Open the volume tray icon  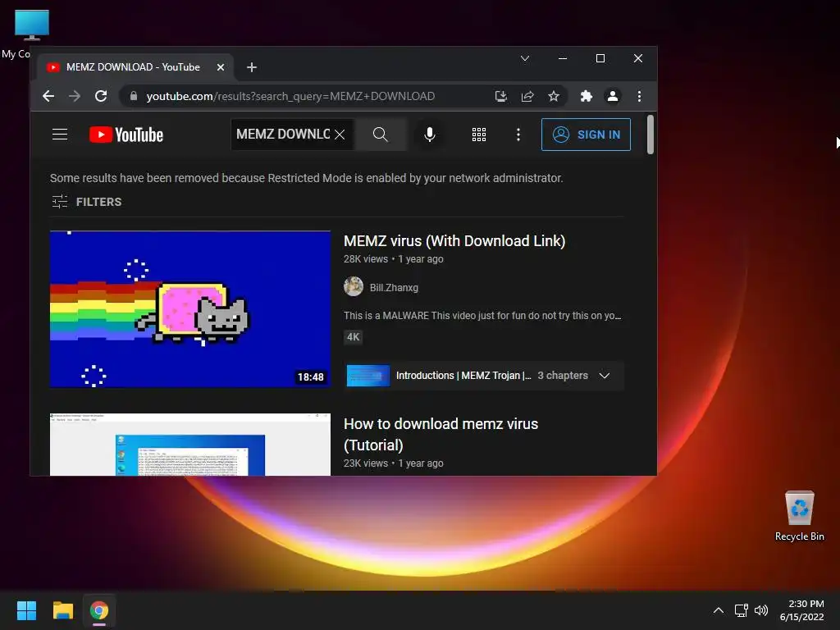tap(760, 610)
